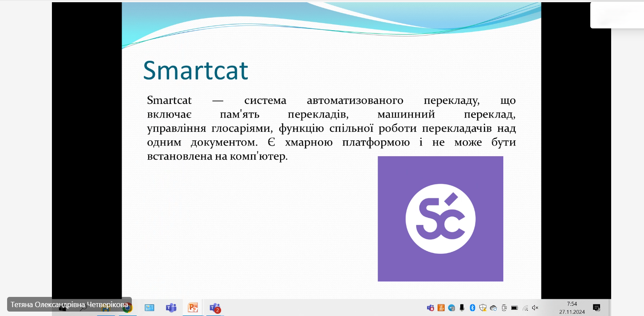
Task: Open Windows Security shield in tray
Action: coord(483,308)
